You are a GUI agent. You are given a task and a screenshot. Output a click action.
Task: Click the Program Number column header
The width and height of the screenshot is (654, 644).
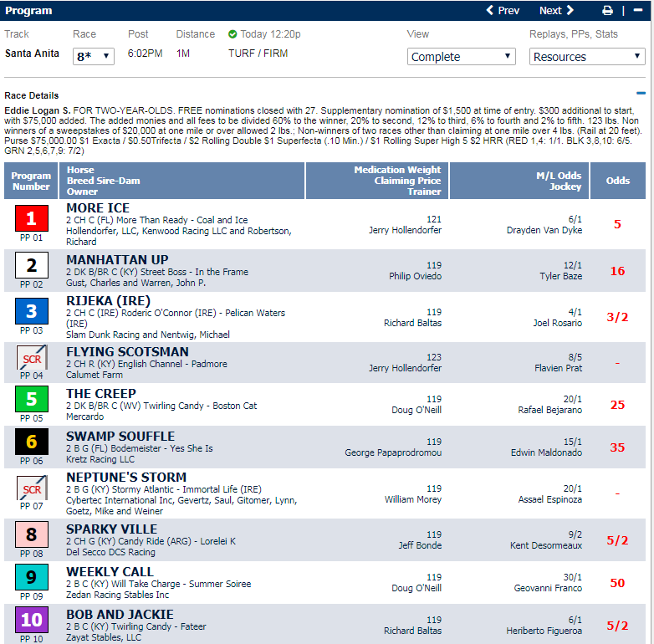31,181
